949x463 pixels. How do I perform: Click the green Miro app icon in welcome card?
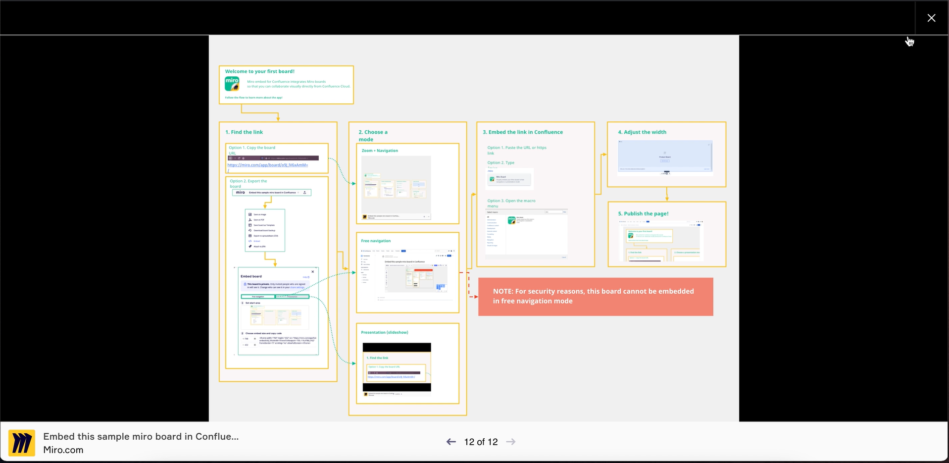pyautogui.click(x=232, y=84)
